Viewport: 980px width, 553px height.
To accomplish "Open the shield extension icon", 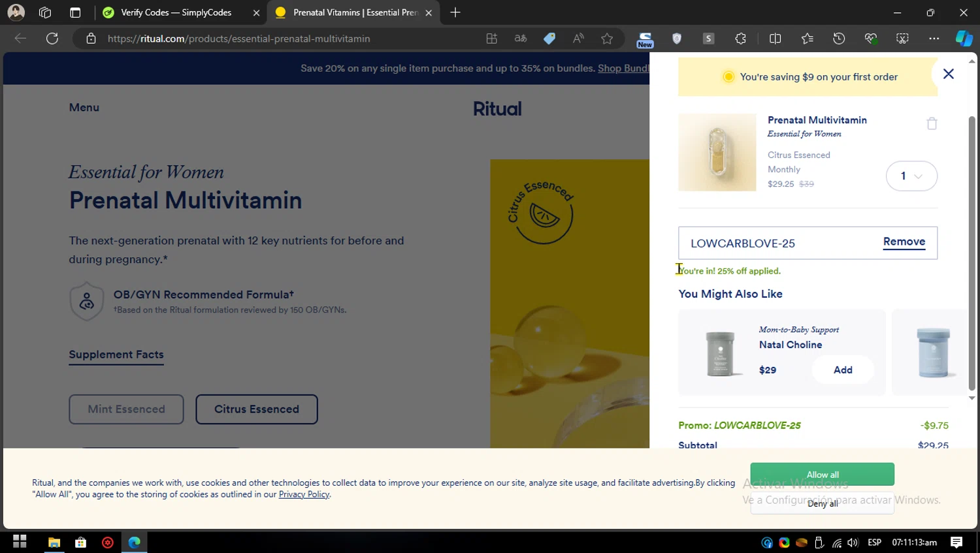I will pos(677,39).
